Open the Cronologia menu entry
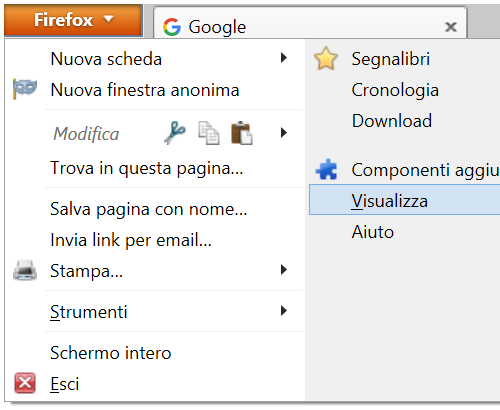This screenshot has height=410, width=500. coord(395,90)
